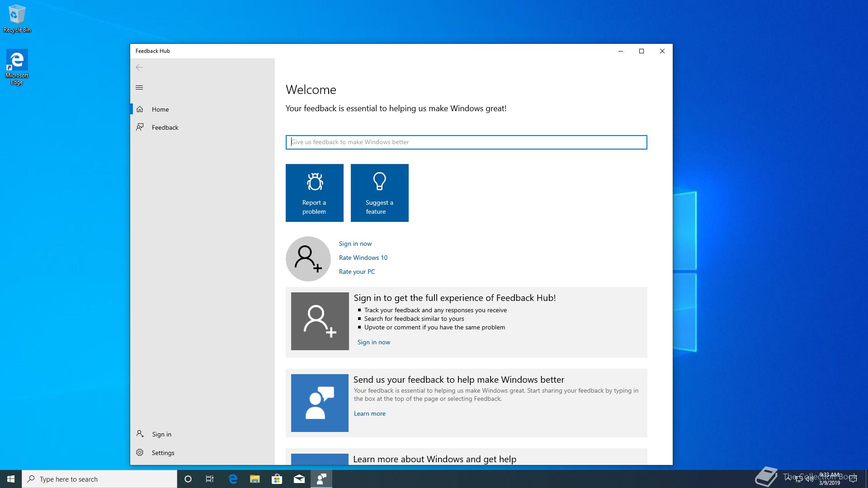Click the volume icon in the system tray
Screen dimensions: 868x488
[809, 479]
